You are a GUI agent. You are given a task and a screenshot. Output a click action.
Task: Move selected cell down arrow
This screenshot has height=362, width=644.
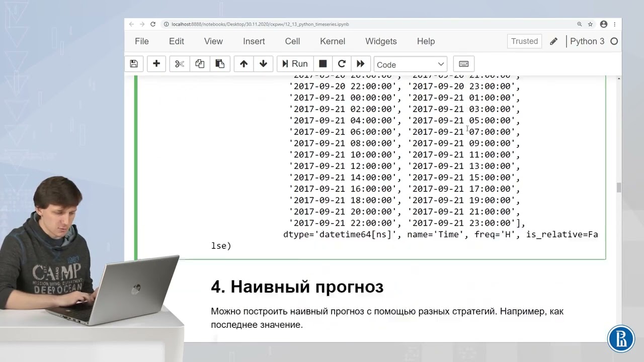[263, 64]
